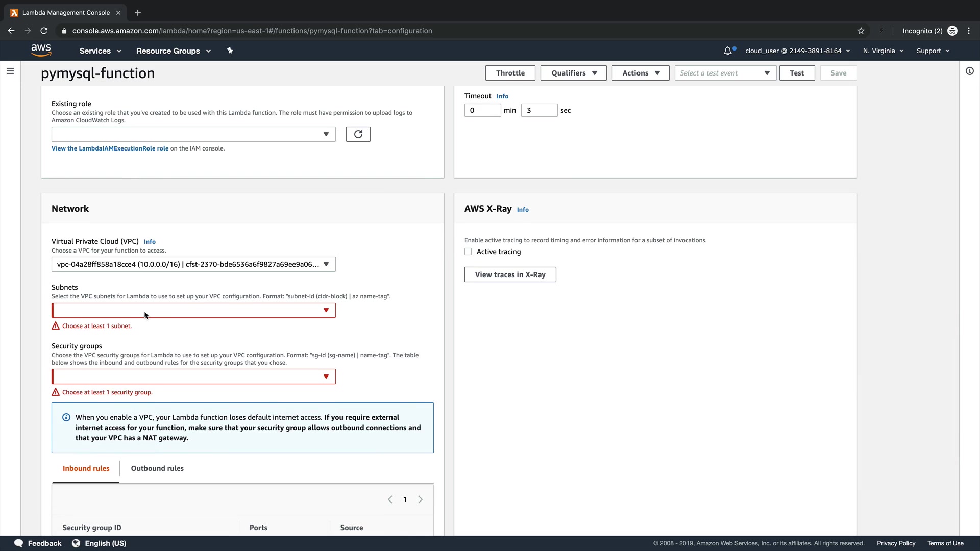Click the AWS logo home icon
This screenshot has height=551, width=980.
coord(41,50)
